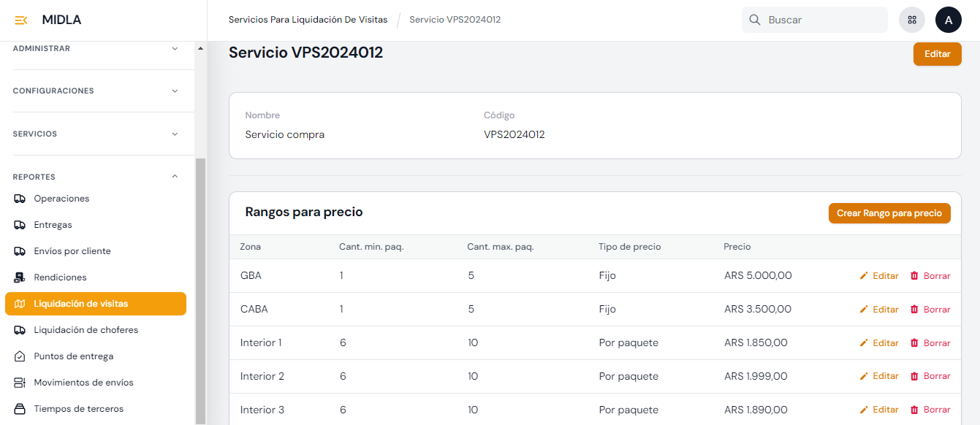The image size is (980, 425).
Task: Collapse the REPORTES section
Action: click(175, 177)
